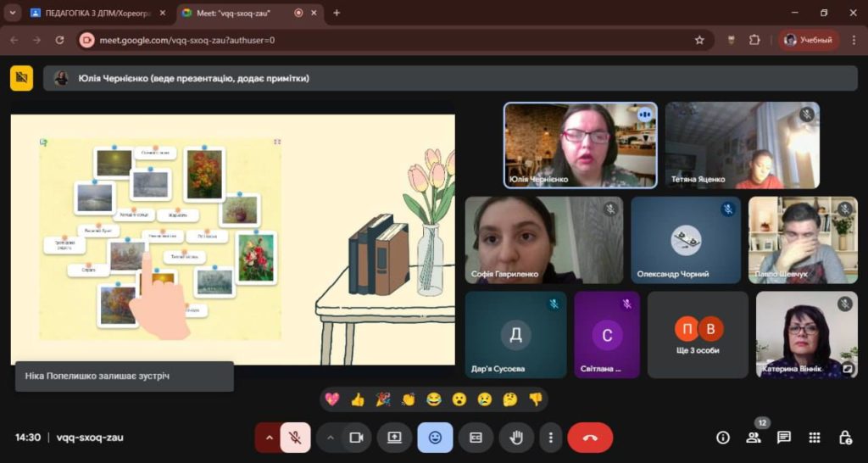Open more options three-dot menu
868x463 pixels.
click(x=551, y=438)
